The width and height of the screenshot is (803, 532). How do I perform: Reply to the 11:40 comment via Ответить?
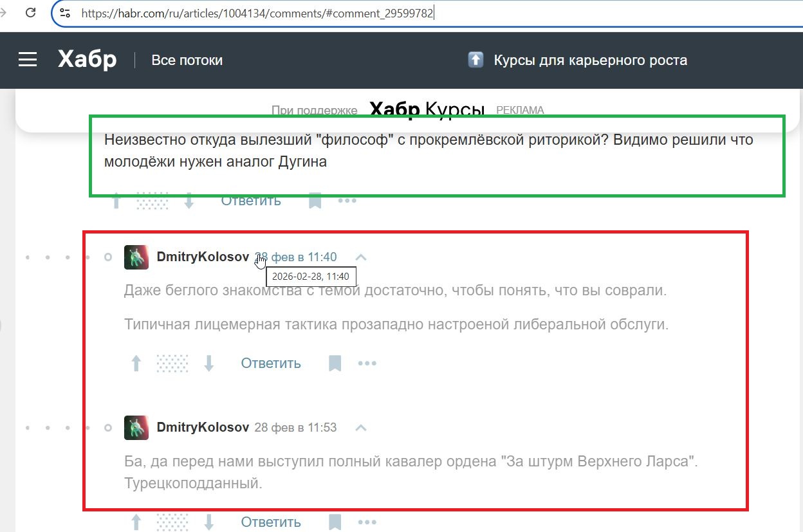point(270,363)
